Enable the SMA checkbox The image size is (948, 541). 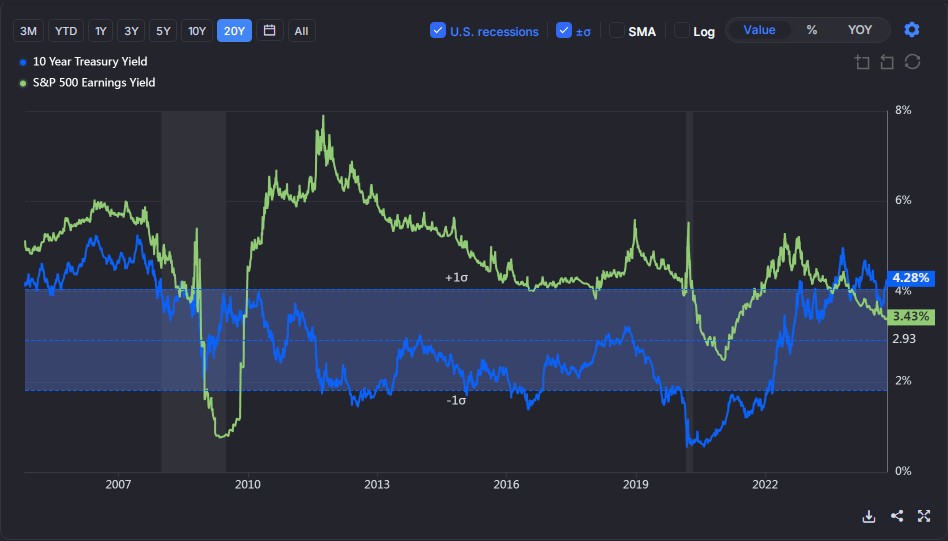click(x=617, y=31)
